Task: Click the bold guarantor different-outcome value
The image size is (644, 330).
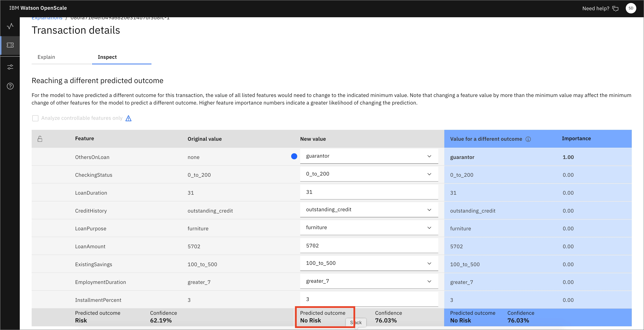Action: [x=462, y=157]
